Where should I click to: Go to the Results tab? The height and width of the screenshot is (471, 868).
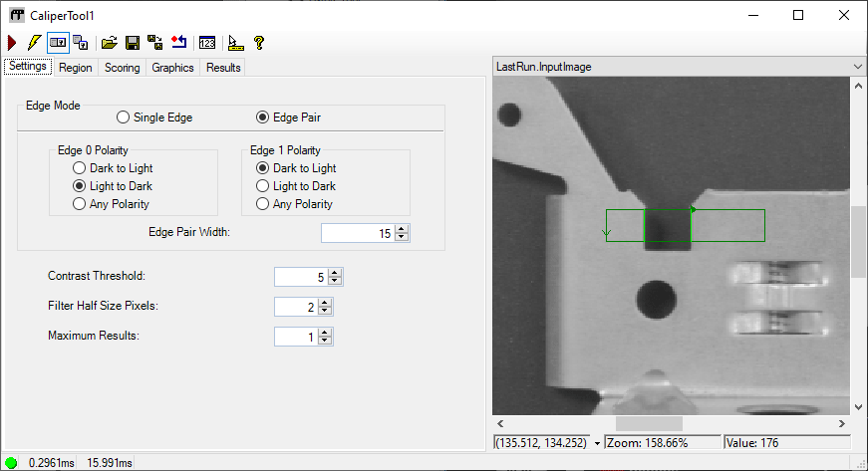pos(222,68)
